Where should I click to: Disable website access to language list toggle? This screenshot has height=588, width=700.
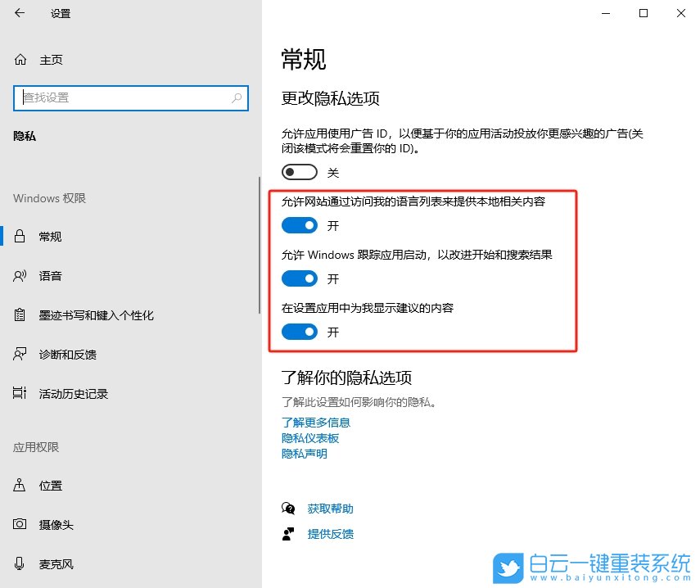[x=299, y=225]
